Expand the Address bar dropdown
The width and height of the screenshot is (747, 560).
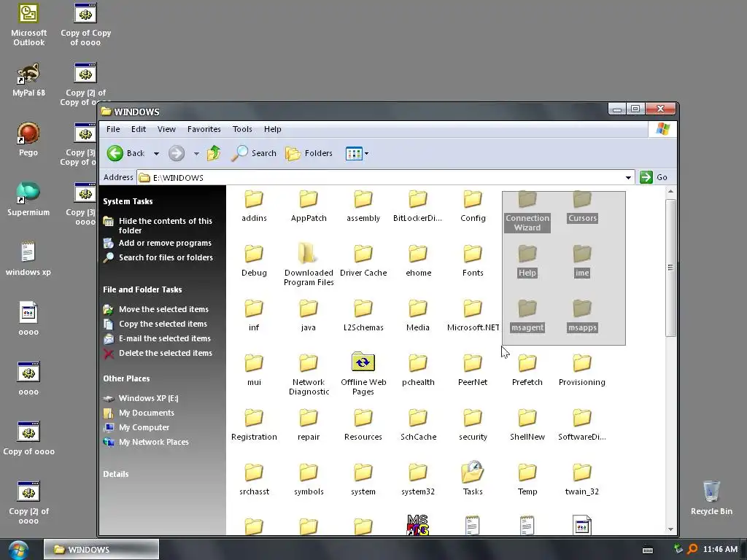pos(628,178)
